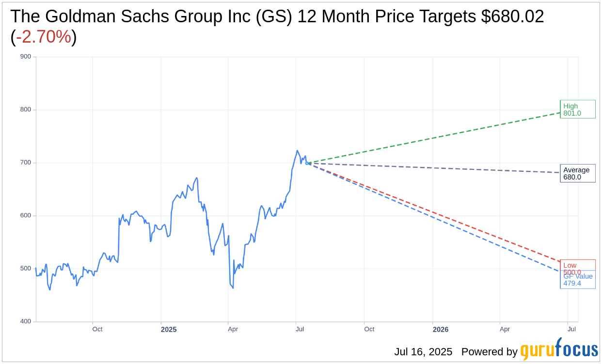Click the -2.70% percentage change text
The width and height of the screenshot is (602, 364).
(x=44, y=37)
